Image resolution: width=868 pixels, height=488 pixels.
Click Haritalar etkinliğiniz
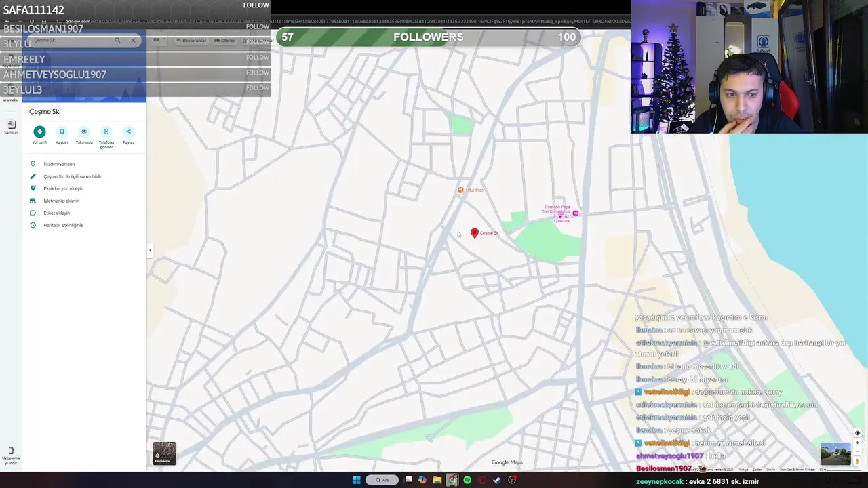click(x=63, y=225)
